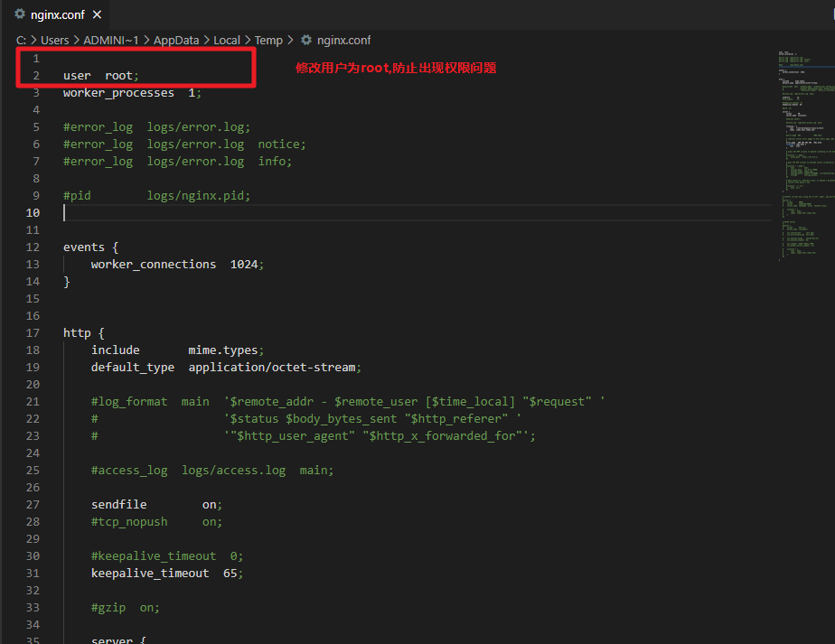
Task: Click the breadcrumb gear icon before nginx.conf
Action: (x=306, y=40)
